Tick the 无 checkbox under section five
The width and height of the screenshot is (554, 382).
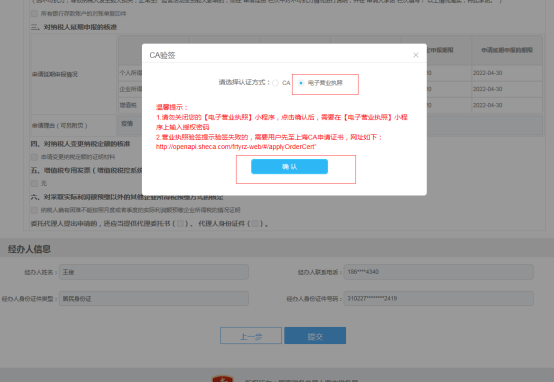[x=34, y=183]
